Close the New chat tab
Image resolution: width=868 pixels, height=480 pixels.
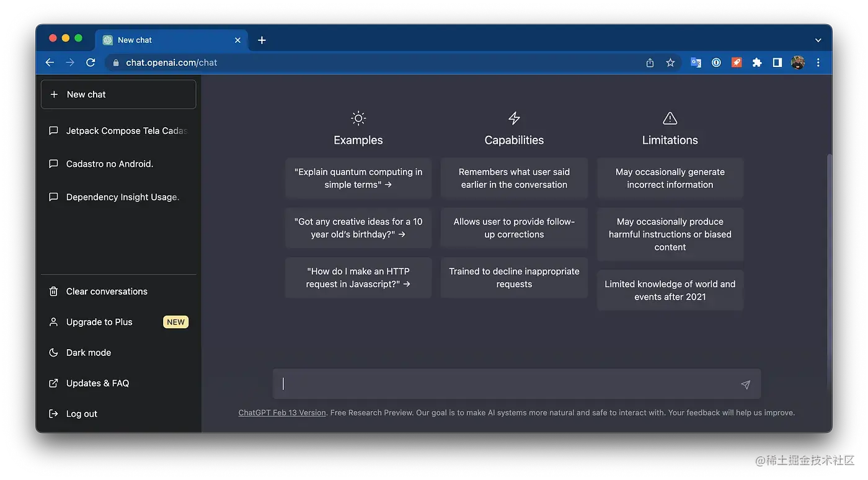tap(237, 40)
